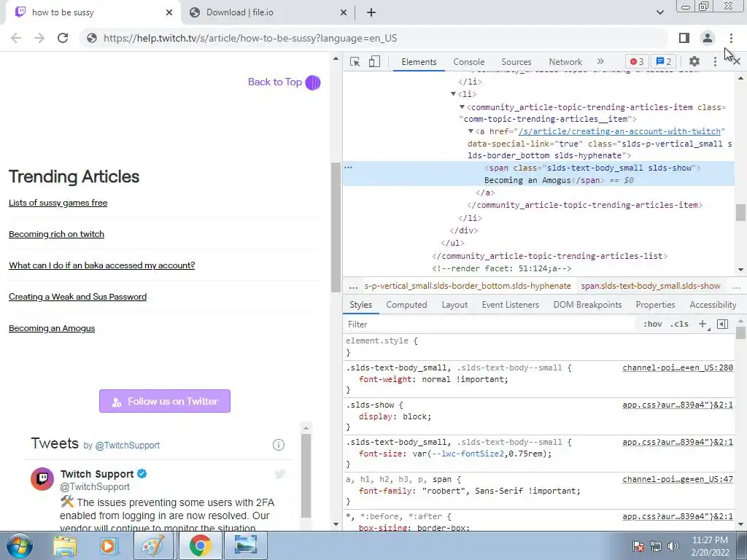Open 'Lists of sussy games free' article
The width and height of the screenshot is (747, 560).
(x=58, y=203)
